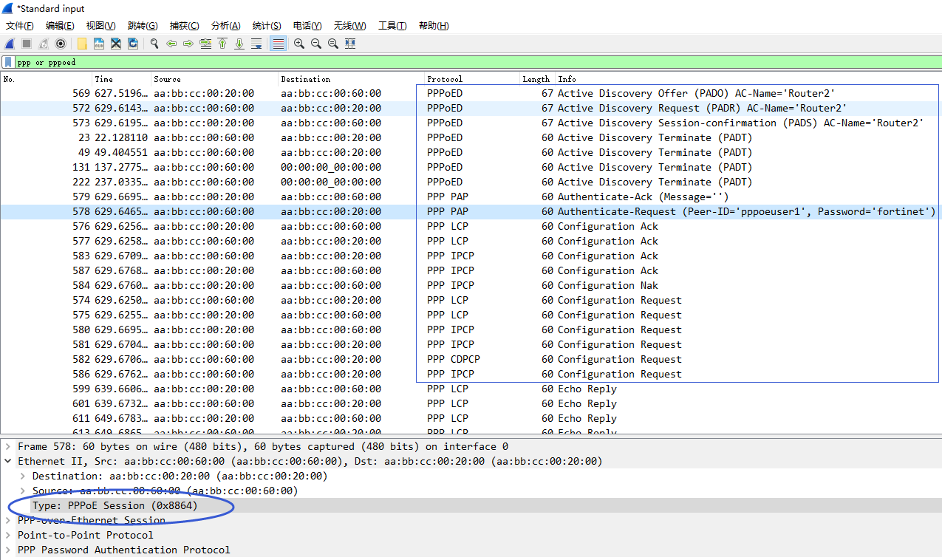Viewport: 942px width, 560px height.
Task: Go to the last packet via toolbar
Action: point(239,44)
